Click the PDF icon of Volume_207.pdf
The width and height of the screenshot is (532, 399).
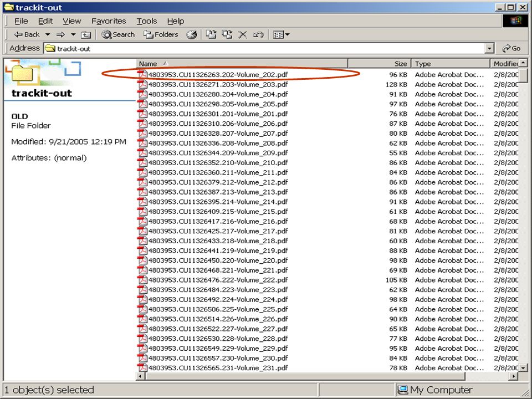(142, 134)
